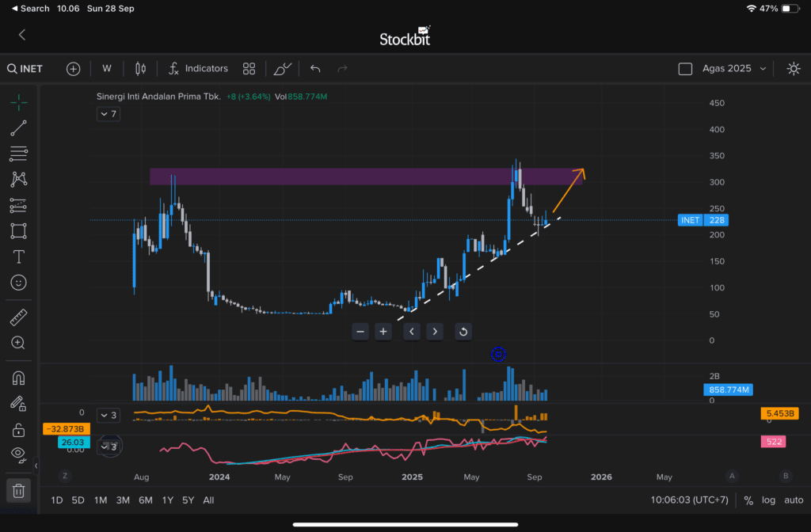The image size is (811, 532).
Task: Hide all drawings with eye icon
Action: 19,454
